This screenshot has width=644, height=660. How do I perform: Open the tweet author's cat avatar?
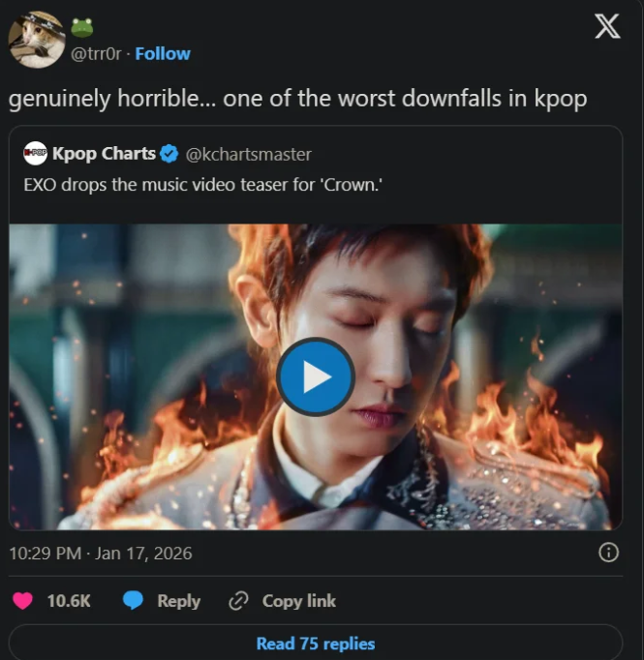[36, 40]
